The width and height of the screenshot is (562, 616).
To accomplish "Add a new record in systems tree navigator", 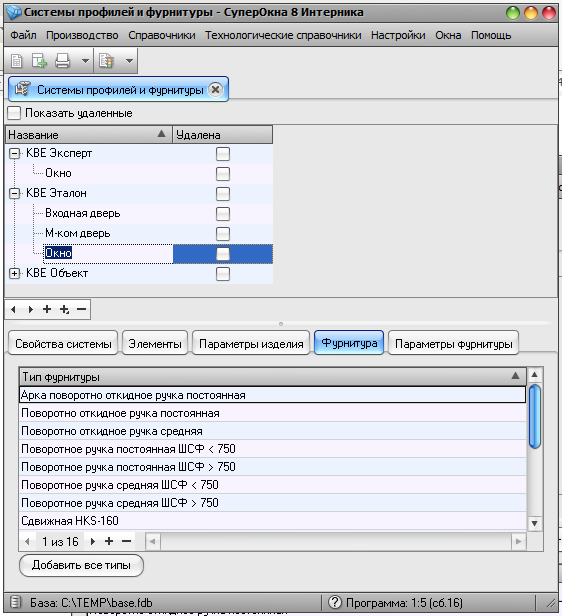I will coord(47,309).
